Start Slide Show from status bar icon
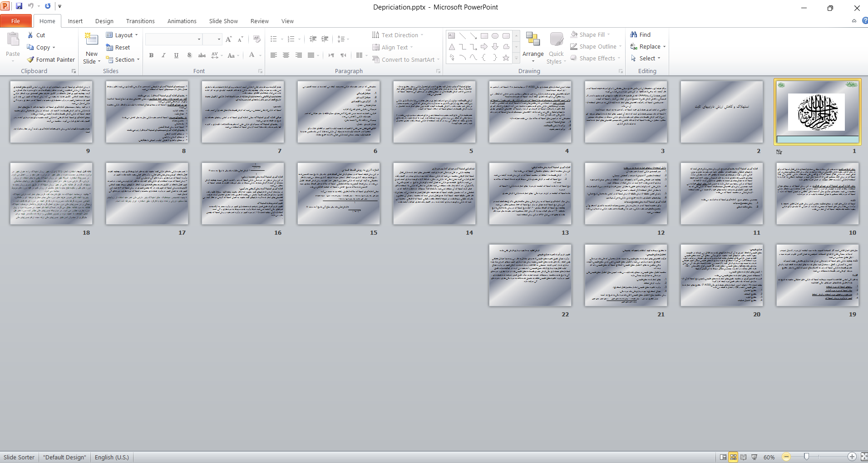The height and width of the screenshot is (463, 868). click(x=754, y=457)
